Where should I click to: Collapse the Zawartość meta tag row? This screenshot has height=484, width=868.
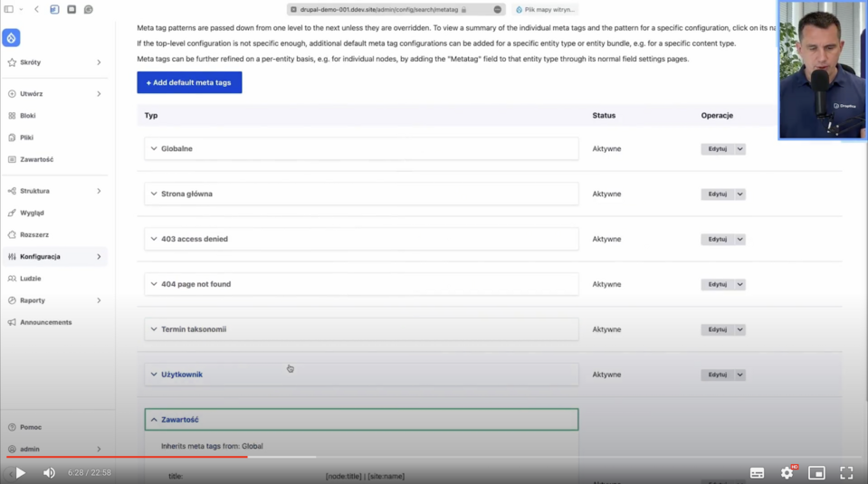361,419
